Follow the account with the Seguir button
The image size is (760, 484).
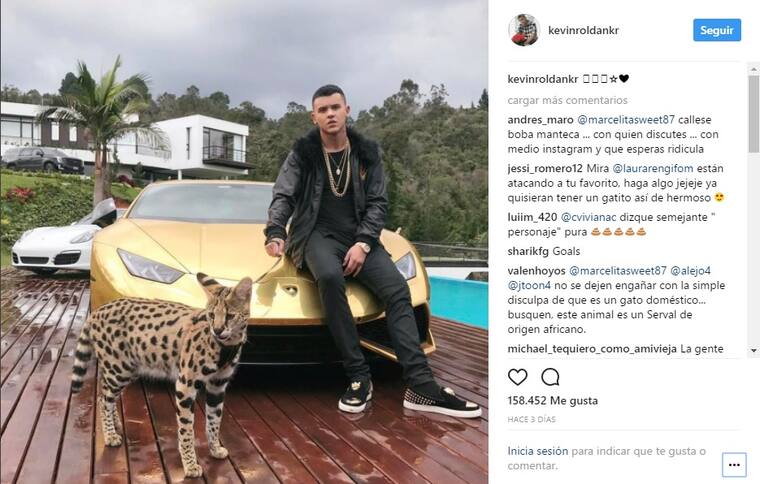(x=717, y=30)
